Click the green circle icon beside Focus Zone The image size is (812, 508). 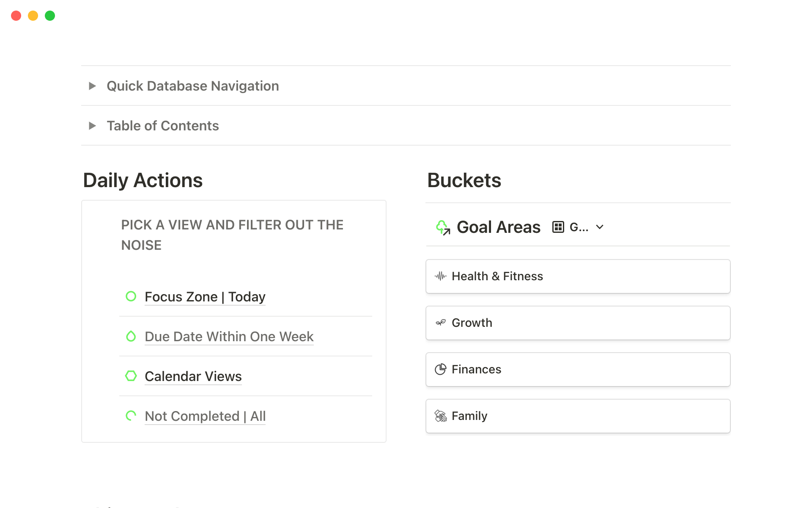point(131,296)
